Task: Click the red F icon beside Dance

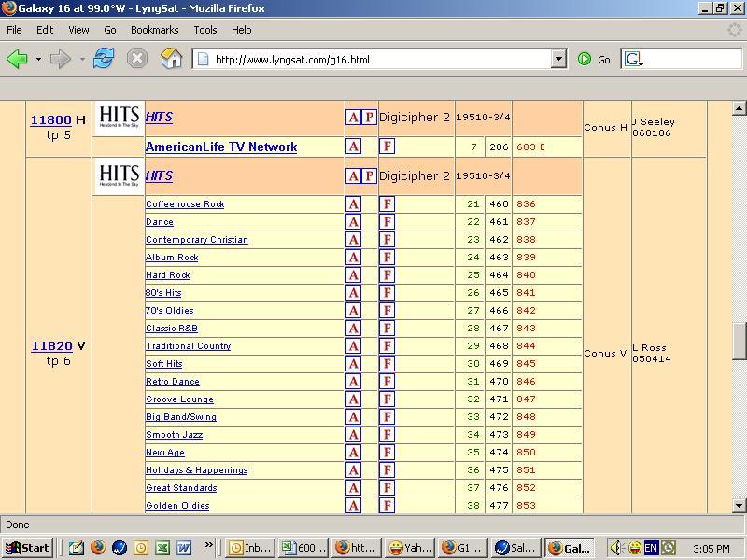Action: click(387, 222)
